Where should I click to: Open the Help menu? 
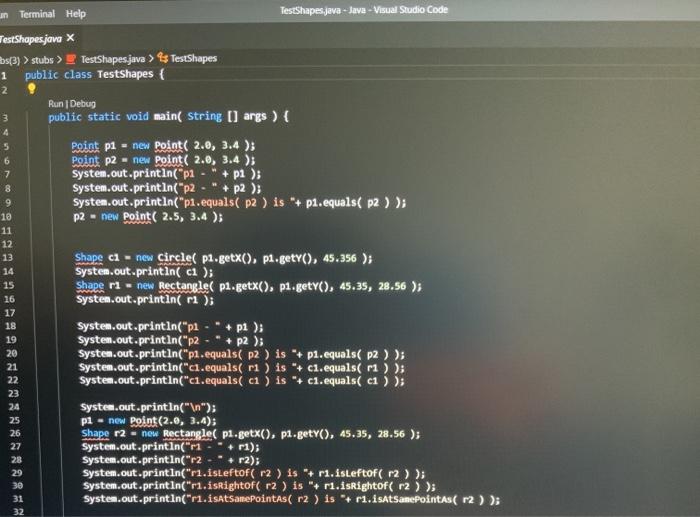click(x=76, y=14)
